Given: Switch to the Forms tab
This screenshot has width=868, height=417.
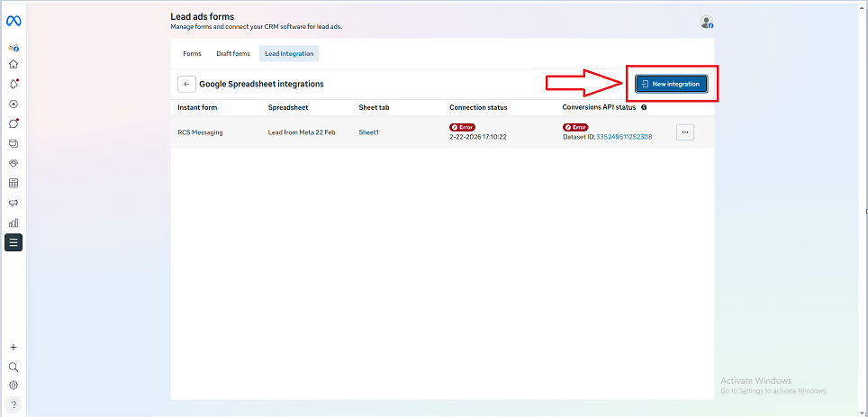Looking at the screenshot, I should tap(192, 54).
